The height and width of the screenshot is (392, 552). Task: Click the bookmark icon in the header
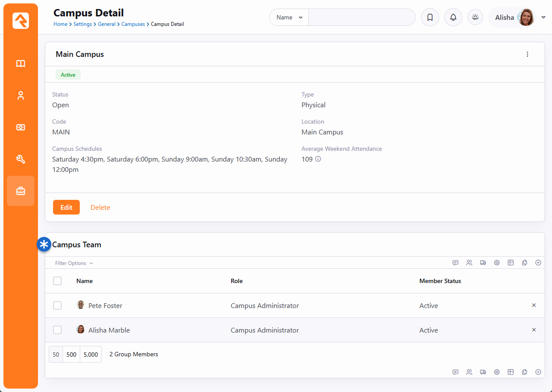pos(430,18)
